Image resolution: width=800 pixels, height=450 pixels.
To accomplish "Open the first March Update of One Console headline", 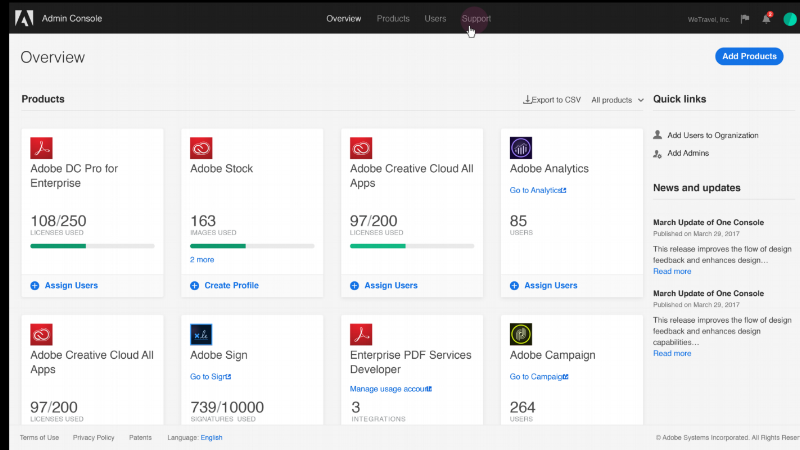I will 709,222.
